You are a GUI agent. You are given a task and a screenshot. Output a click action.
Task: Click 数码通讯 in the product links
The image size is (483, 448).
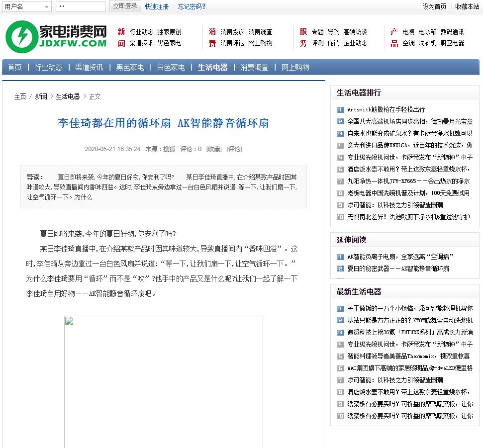coord(452,32)
